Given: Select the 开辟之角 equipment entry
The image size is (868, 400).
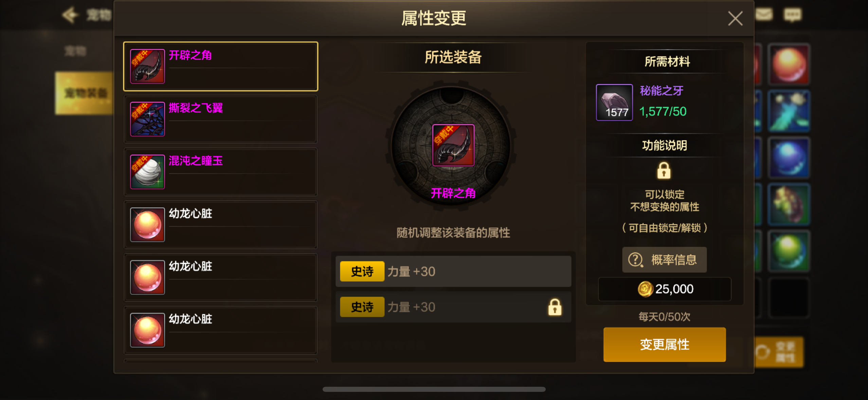Looking at the screenshot, I should 220,66.
